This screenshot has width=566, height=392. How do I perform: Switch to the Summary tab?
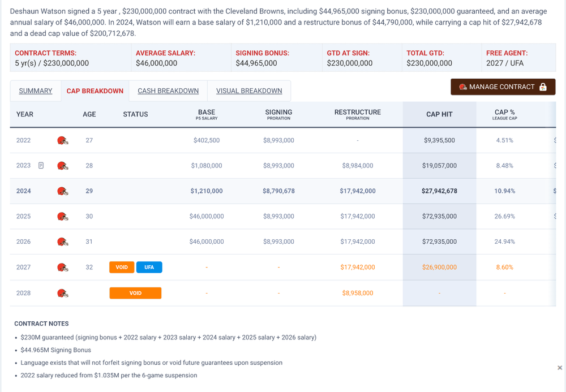coord(36,91)
